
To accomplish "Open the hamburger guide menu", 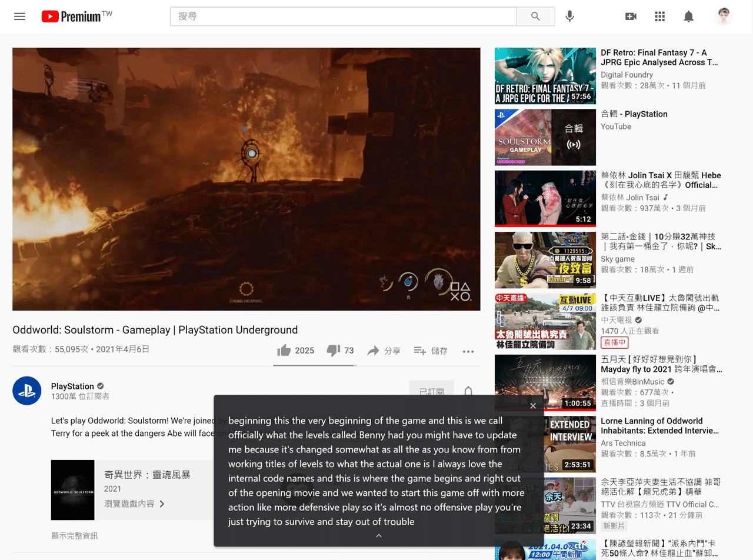I will [20, 16].
